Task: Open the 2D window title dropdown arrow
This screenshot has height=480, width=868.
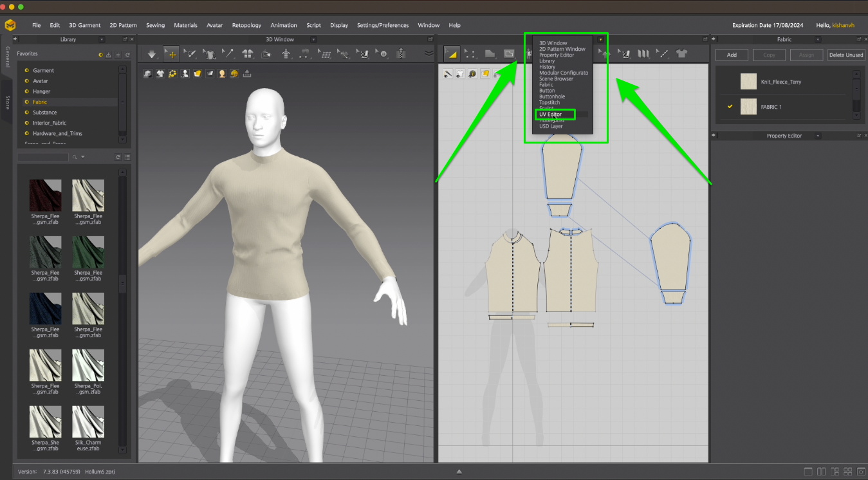Action: tap(601, 39)
